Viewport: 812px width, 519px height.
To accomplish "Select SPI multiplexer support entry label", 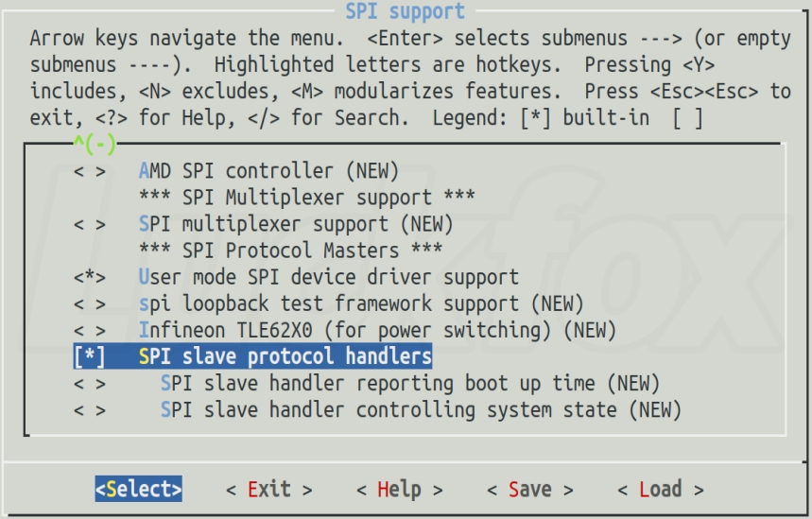I will [x=296, y=224].
